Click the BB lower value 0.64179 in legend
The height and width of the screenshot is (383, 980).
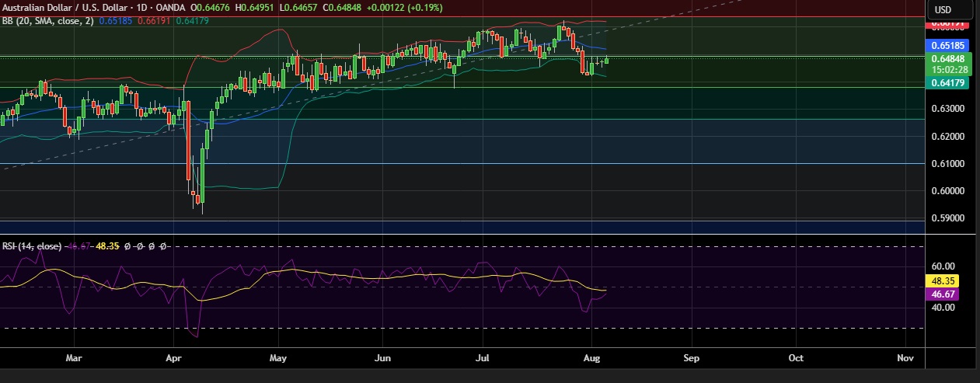(192, 20)
